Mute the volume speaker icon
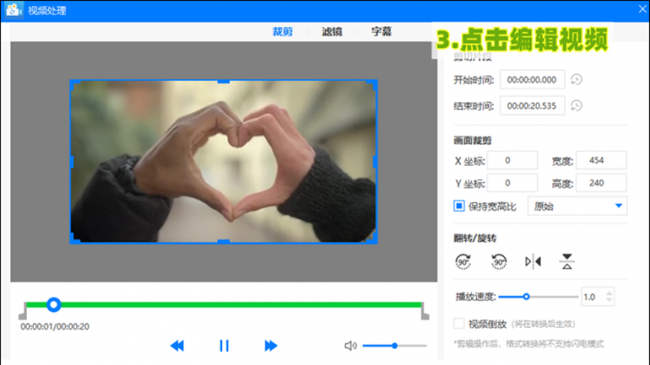The width and height of the screenshot is (650, 365). pos(350,346)
